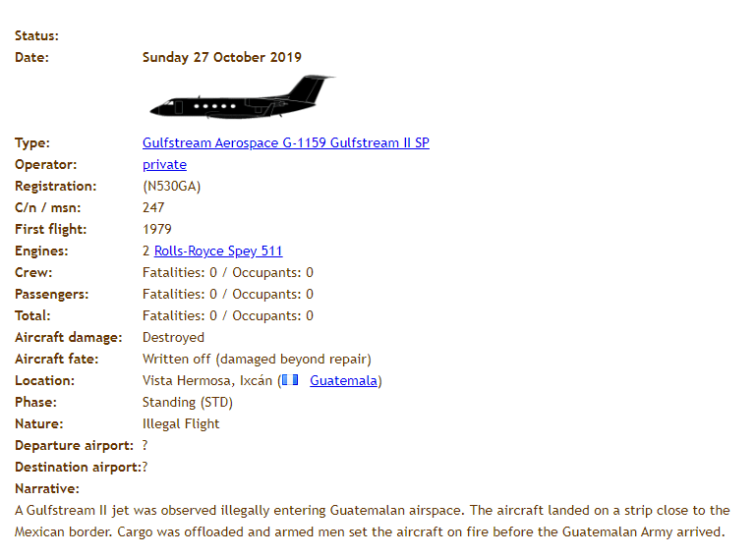Click the Departure airport question mark value
This screenshot has height=558, width=756.
point(145,445)
